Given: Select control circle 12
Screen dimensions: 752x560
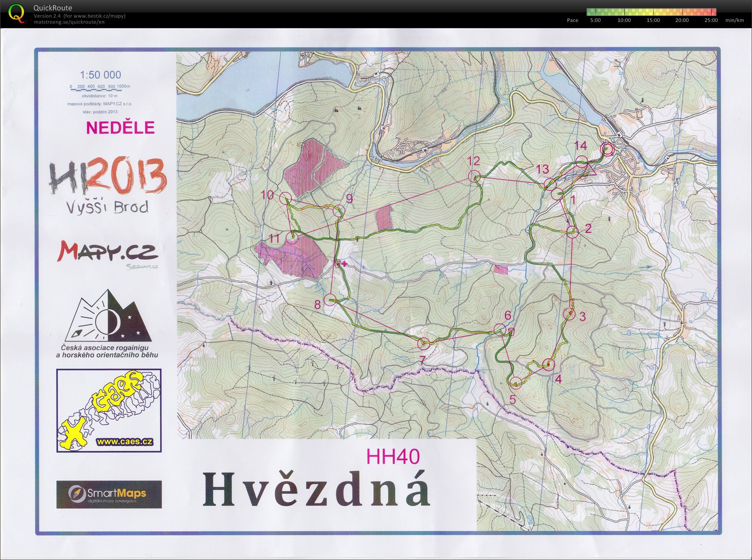Looking at the screenshot, I should (474, 176).
